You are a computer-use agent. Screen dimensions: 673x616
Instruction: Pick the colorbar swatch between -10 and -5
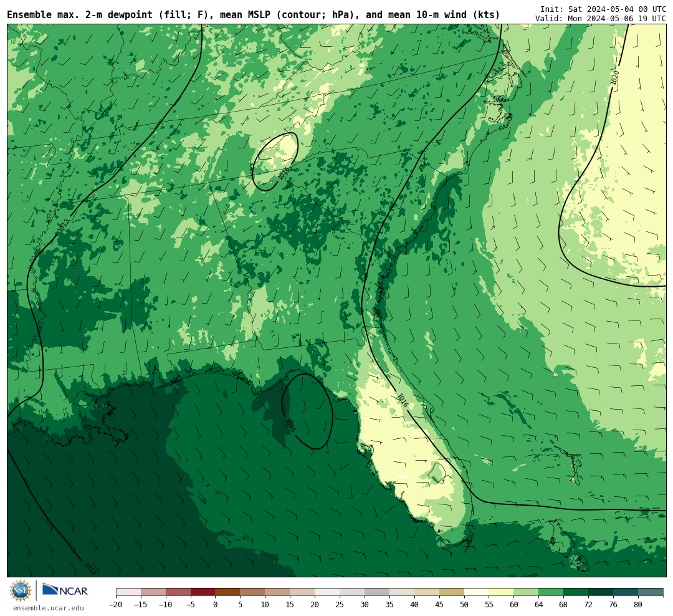point(178,592)
